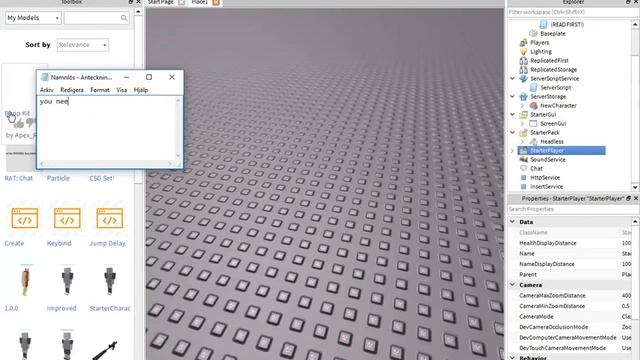Click the Lighting lightbulb icon

524,51
